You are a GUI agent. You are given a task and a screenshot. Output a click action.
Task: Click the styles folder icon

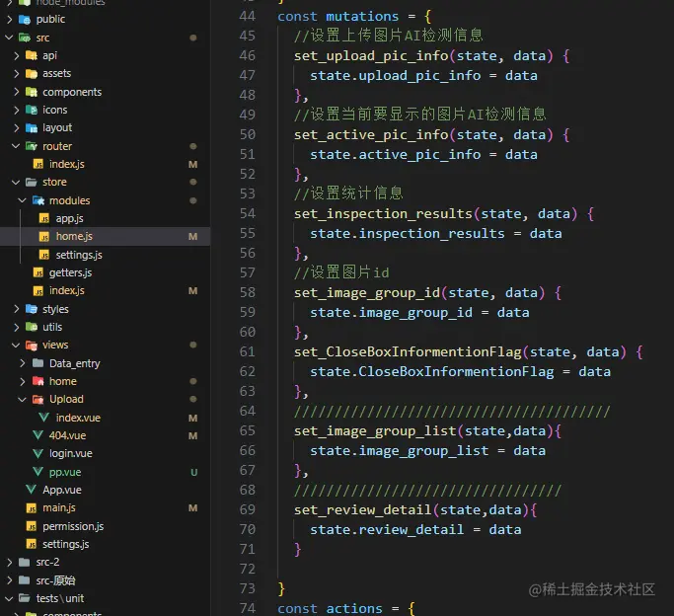31,309
